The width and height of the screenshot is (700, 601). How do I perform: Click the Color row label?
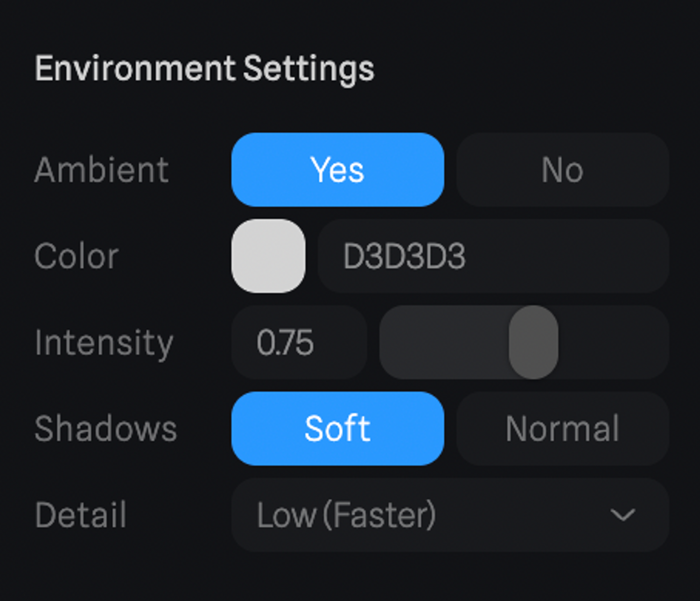[77, 256]
